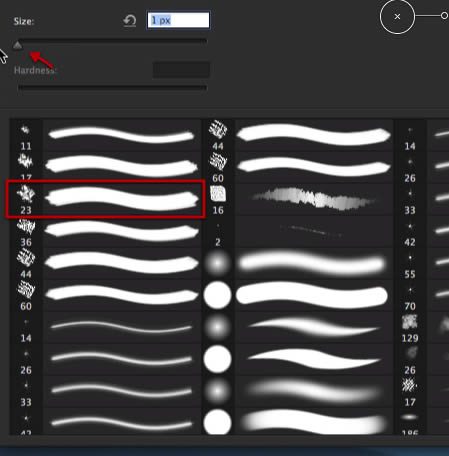Select the 60 brush preset just above the 16 brush
This screenshot has height=456, width=449.
click(x=297, y=167)
